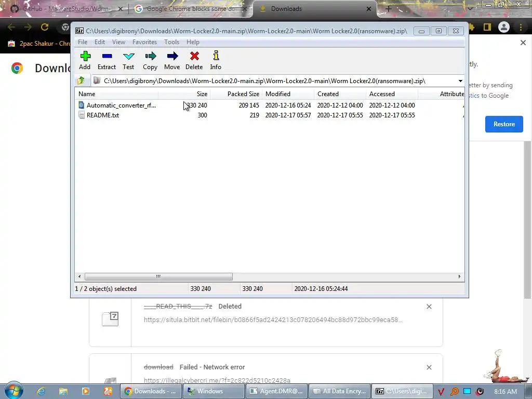Open Chrome tab search chevron
Screen dimensions: 532x399
470,9
